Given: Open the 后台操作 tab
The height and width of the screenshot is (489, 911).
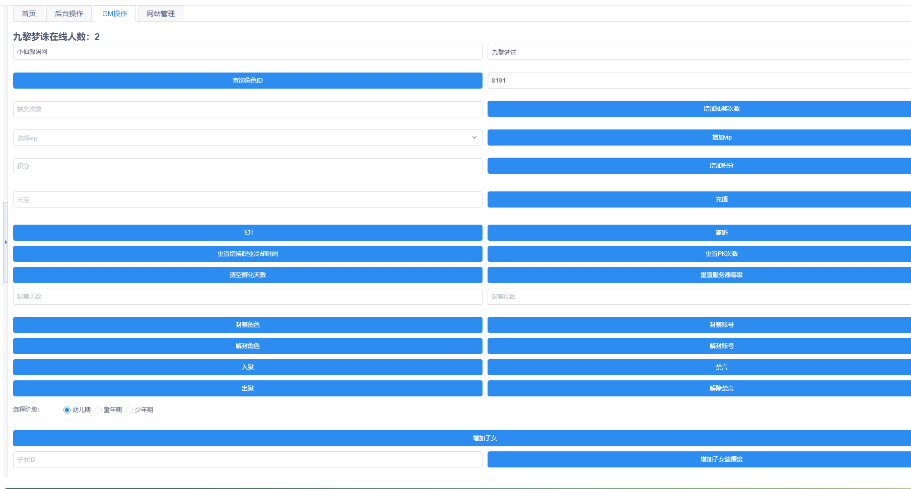Looking at the screenshot, I should click(68, 14).
